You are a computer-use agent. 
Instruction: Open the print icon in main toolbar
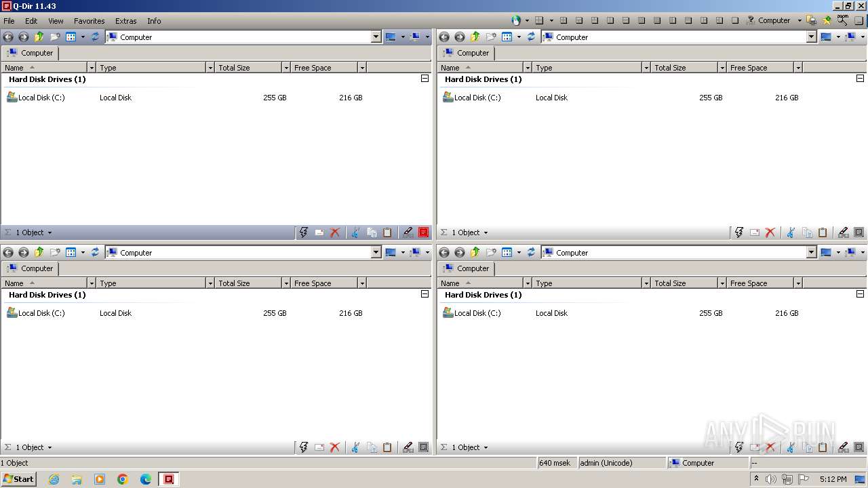point(811,20)
